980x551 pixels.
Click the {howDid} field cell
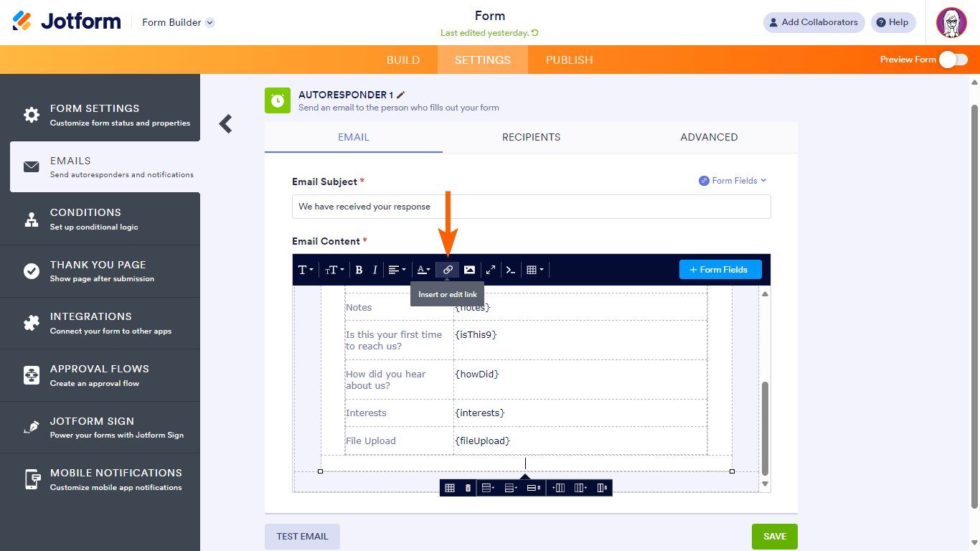(x=580, y=380)
